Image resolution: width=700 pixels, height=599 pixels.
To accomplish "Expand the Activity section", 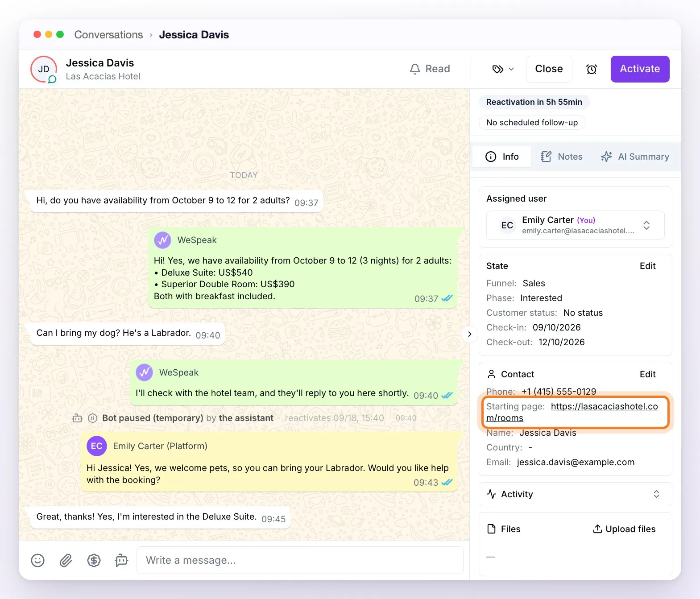I will pyautogui.click(x=575, y=494).
